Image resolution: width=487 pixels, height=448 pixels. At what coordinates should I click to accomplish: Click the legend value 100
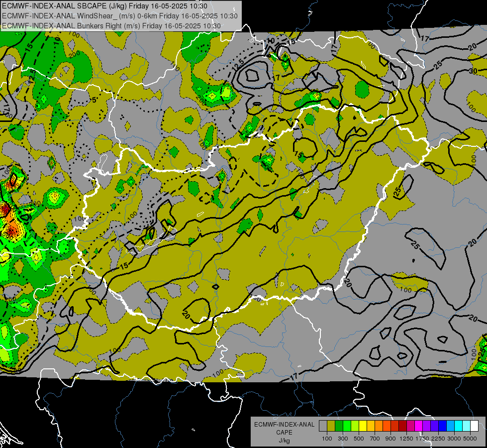(327, 439)
